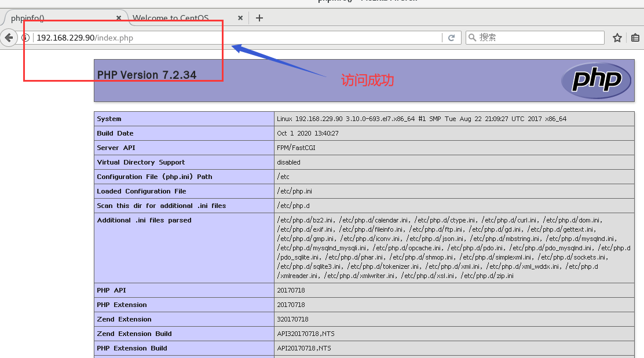
Task: Select the FPM/FastCGI Server API value
Action: 296,148
